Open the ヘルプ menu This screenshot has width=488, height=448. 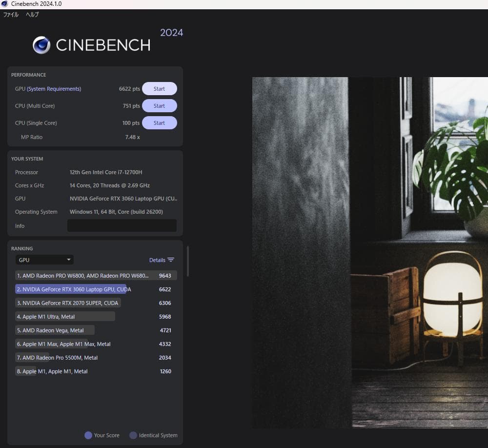coord(32,15)
